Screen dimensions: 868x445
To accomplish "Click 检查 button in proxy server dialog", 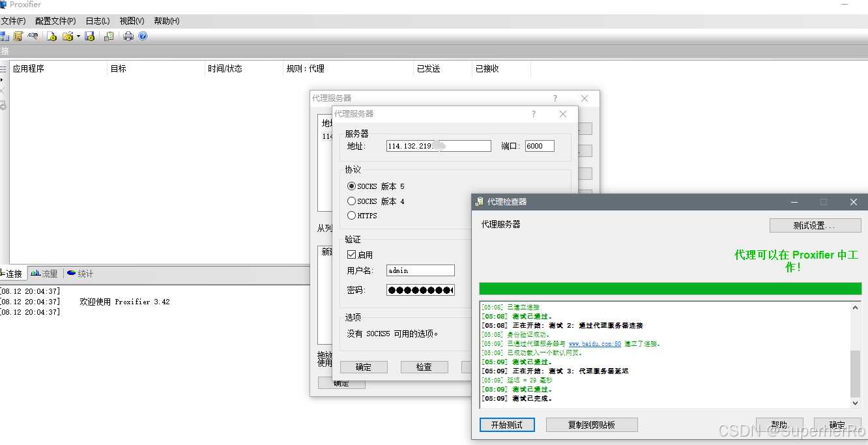I will [x=424, y=367].
